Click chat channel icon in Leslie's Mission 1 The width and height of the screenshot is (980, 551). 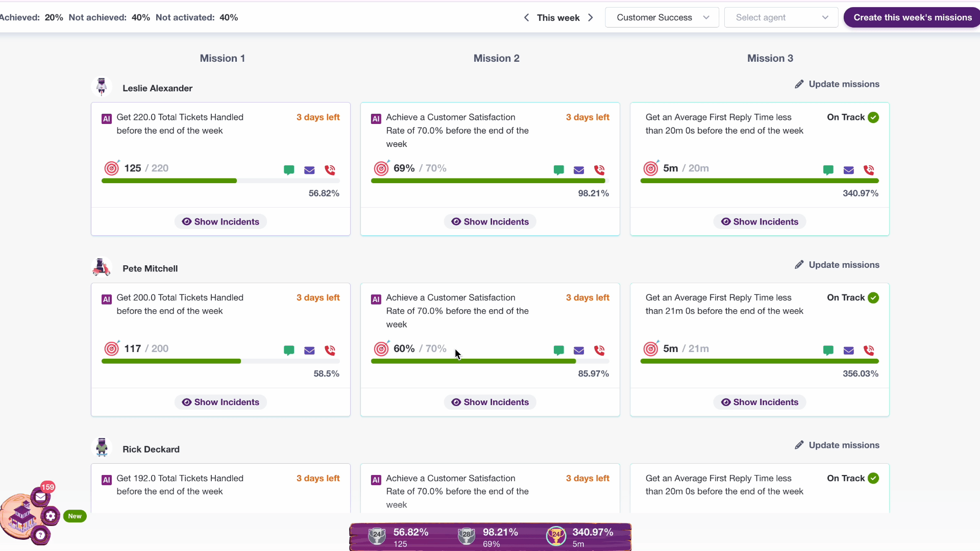coord(289,170)
